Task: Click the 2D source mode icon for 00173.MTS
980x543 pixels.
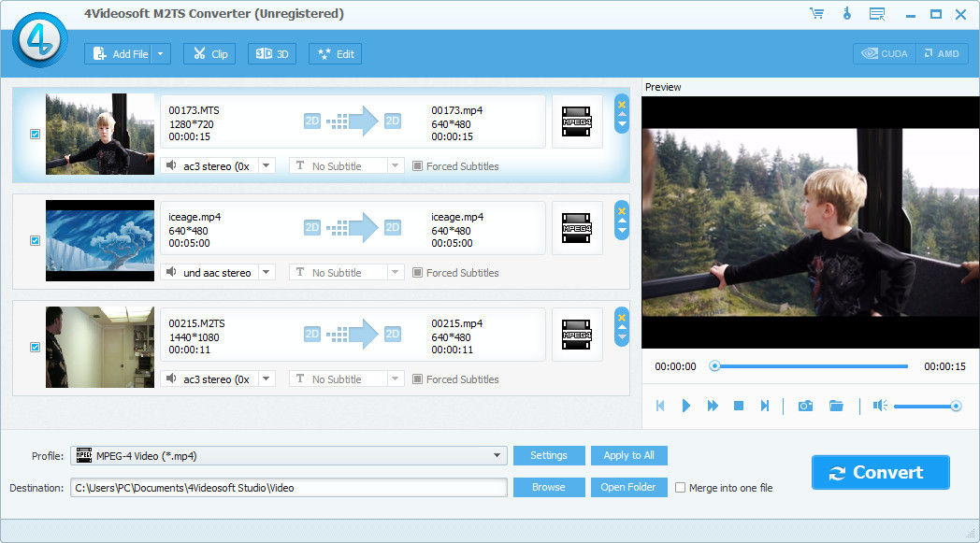Action: point(312,121)
